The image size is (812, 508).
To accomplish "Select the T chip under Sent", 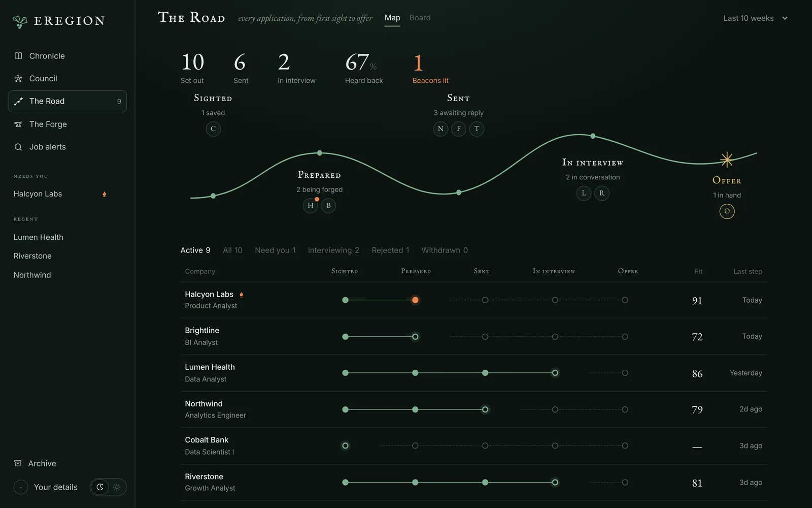I will (477, 129).
